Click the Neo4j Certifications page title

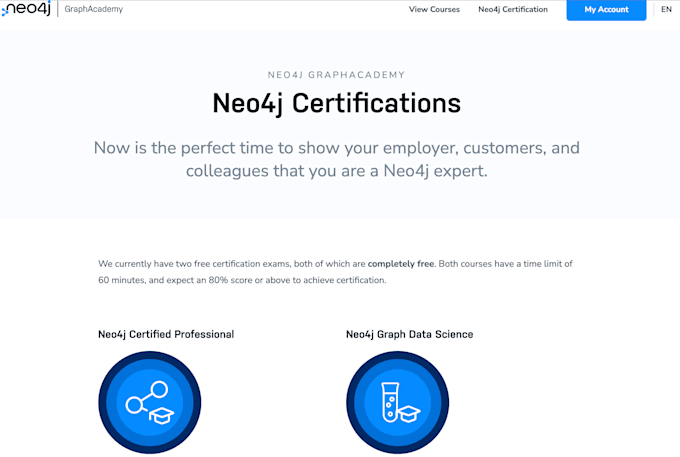click(x=337, y=103)
